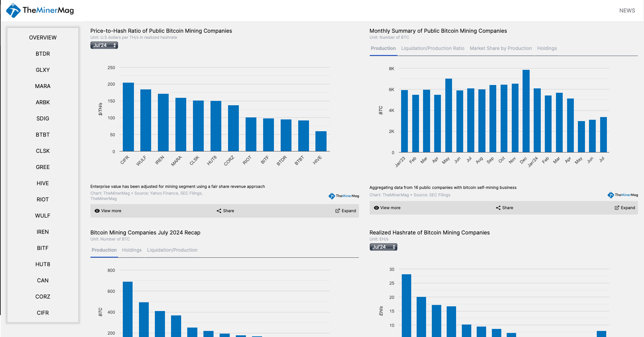Select the CORZ ticker in the sidebar
Viewport: 644px width, 337px height.
[x=43, y=297]
